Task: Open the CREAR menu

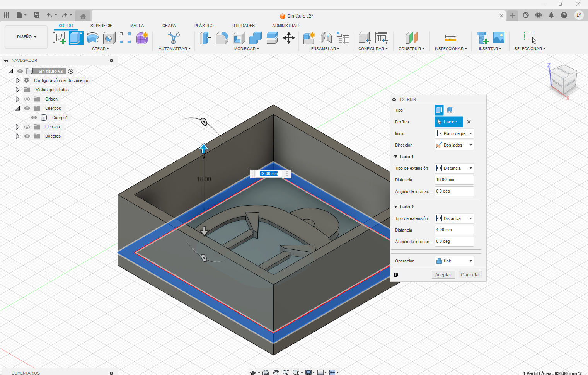Action: point(101,49)
